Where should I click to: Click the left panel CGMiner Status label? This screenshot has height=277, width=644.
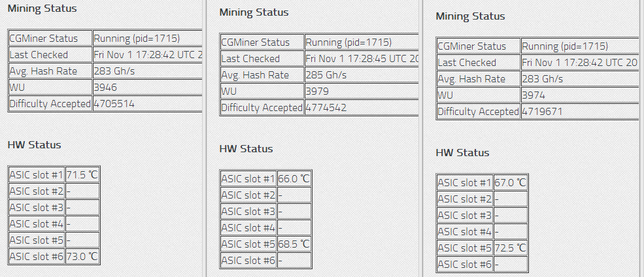44,39
